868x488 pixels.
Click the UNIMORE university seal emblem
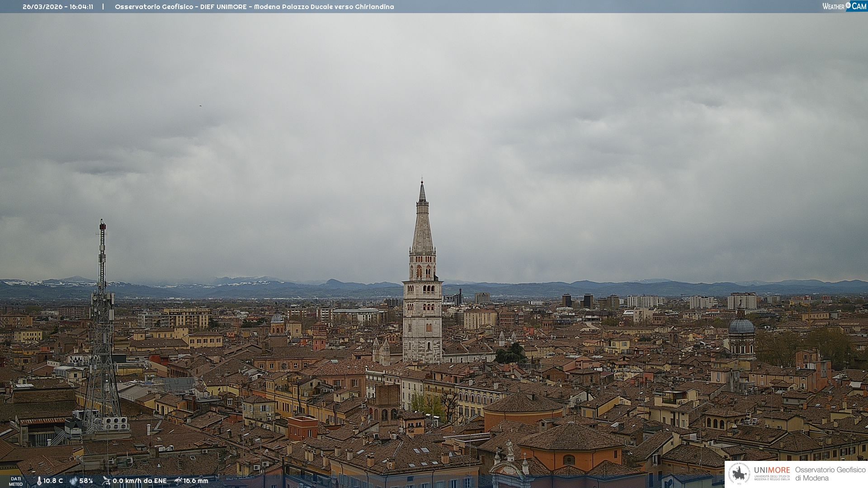(x=739, y=474)
